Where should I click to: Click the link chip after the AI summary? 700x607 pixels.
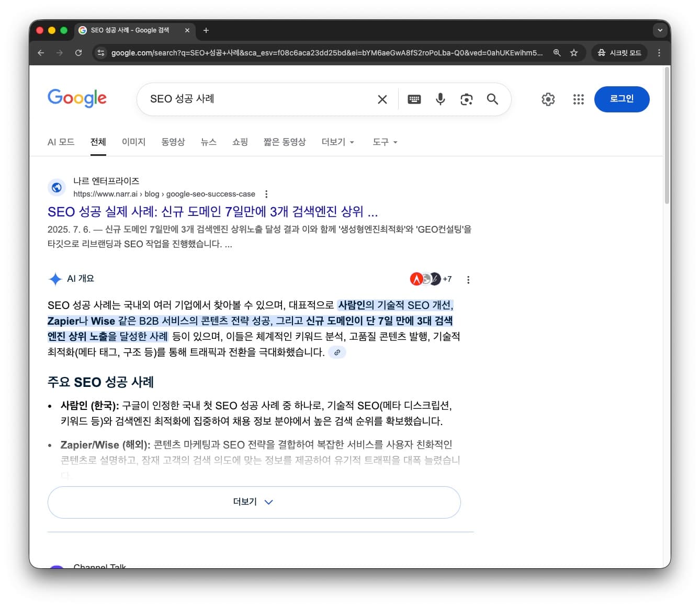tap(337, 352)
